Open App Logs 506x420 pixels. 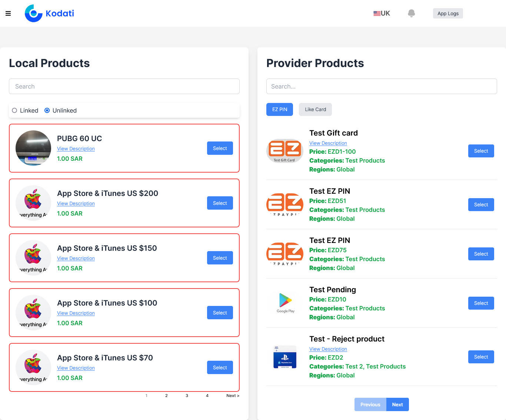(x=448, y=13)
